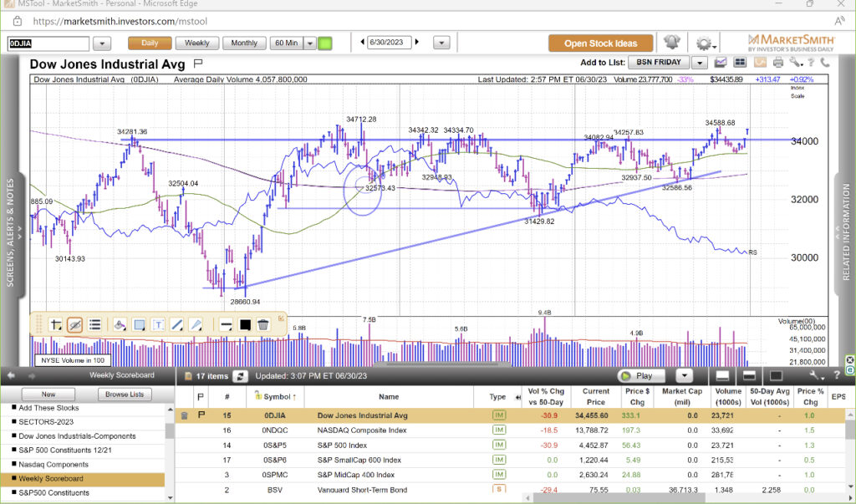This screenshot has height=504, width=856.
Task: Switch to the multi-chart grid view icon
Action: click(740, 63)
